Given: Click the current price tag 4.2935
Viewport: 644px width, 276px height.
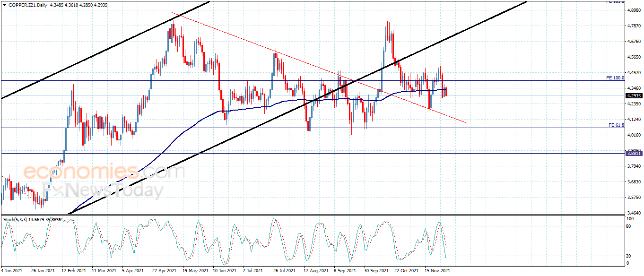Looking at the screenshot, I should coord(633,95).
